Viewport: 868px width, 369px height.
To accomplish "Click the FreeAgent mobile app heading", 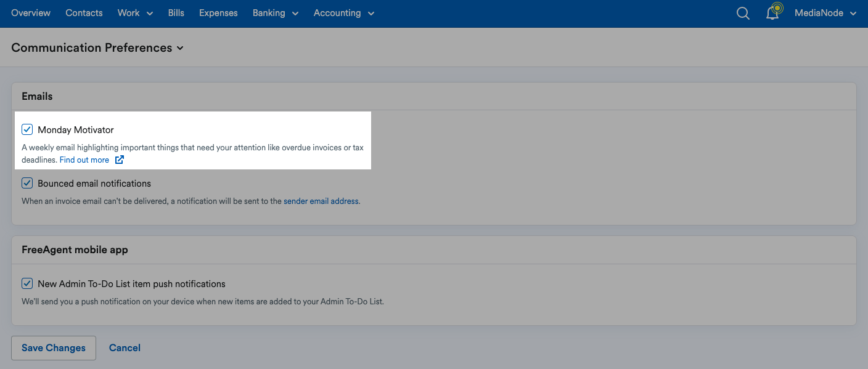I will (75, 249).
